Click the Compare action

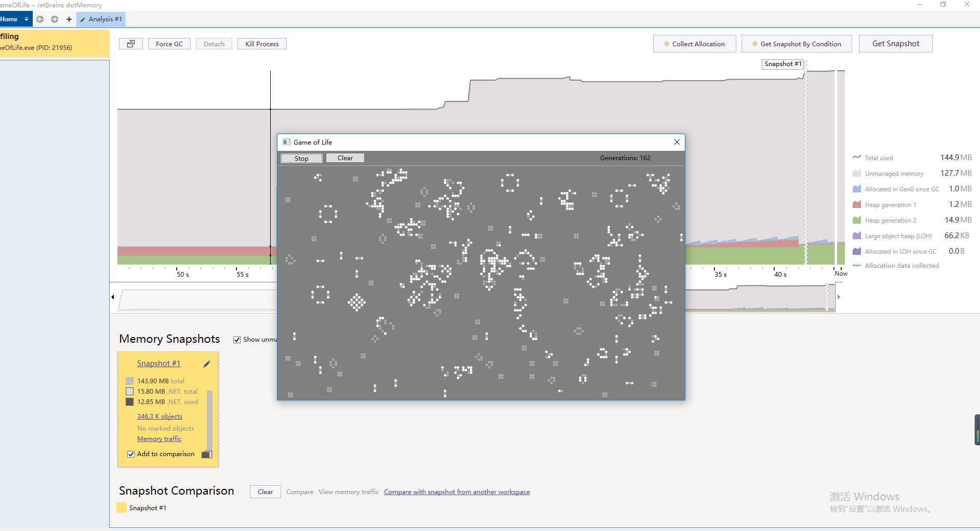pos(300,492)
